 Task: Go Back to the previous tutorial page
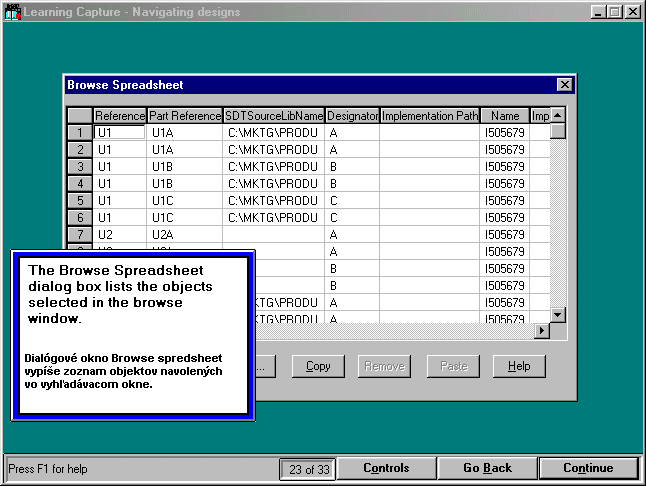(x=487, y=468)
